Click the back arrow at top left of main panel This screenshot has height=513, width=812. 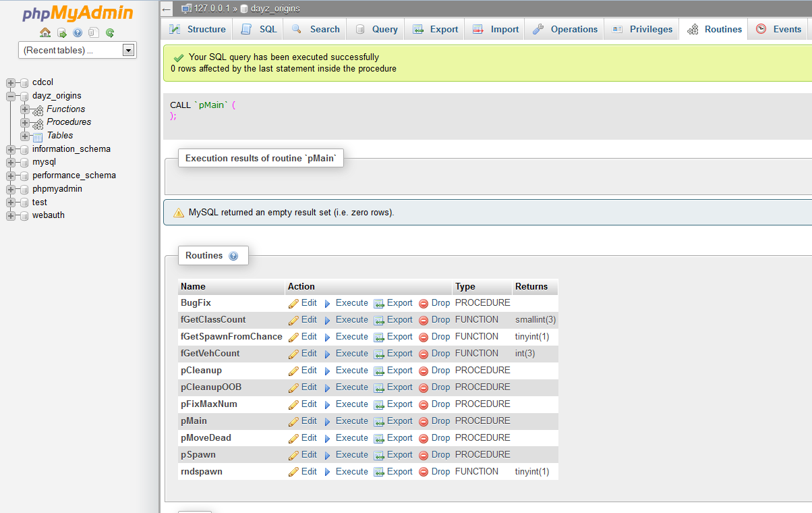[x=167, y=9]
